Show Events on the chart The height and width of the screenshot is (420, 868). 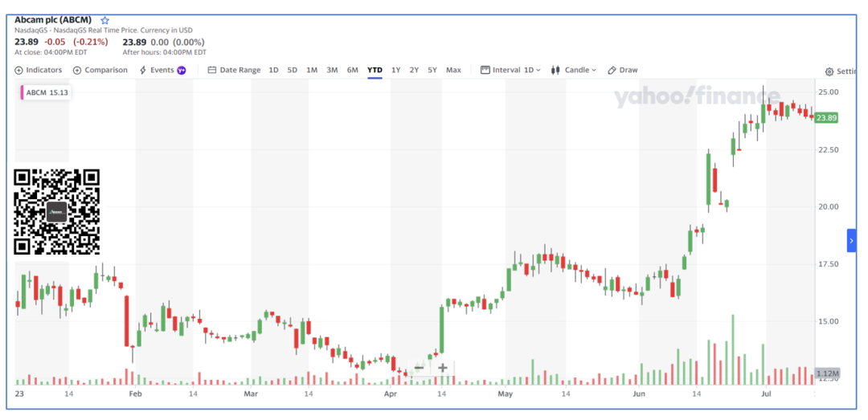click(x=162, y=70)
